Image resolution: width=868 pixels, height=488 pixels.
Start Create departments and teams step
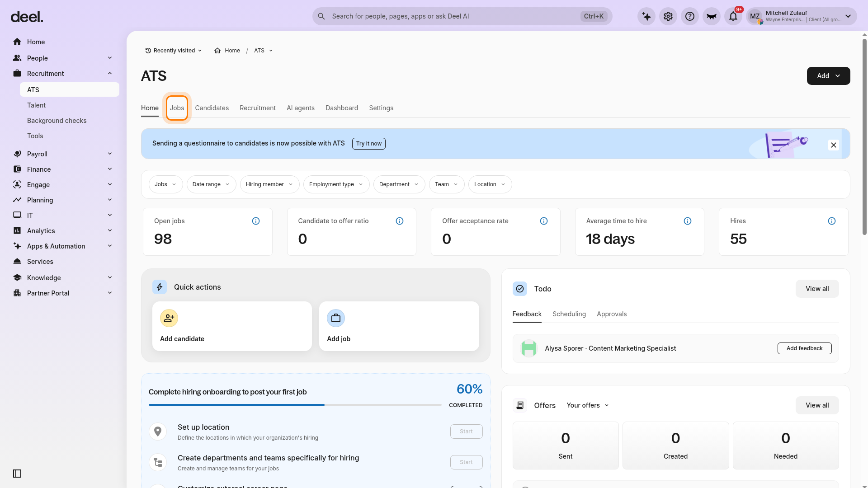tap(467, 462)
